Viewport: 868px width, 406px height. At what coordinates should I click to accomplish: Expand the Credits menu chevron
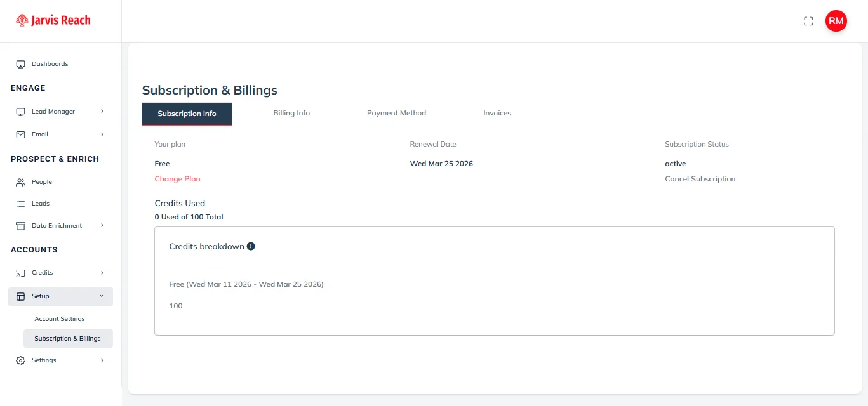coord(102,273)
